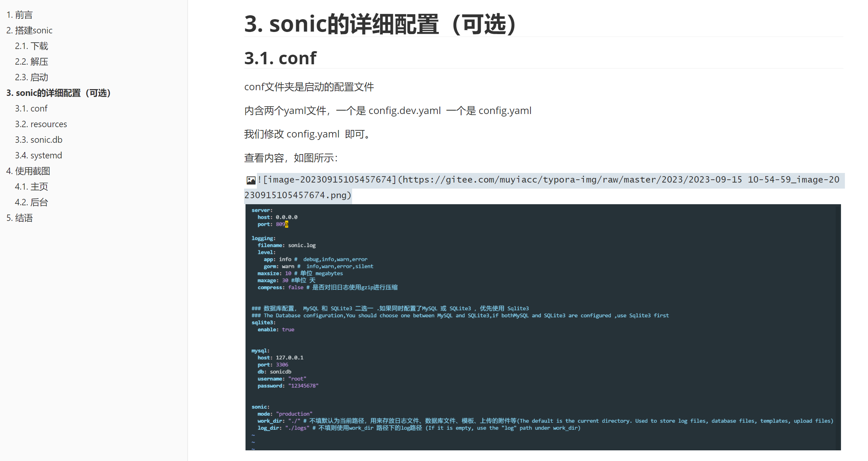868x461 pixels.
Task: Select "2.1. 下载" in the table of contents
Action: (31, 46)
